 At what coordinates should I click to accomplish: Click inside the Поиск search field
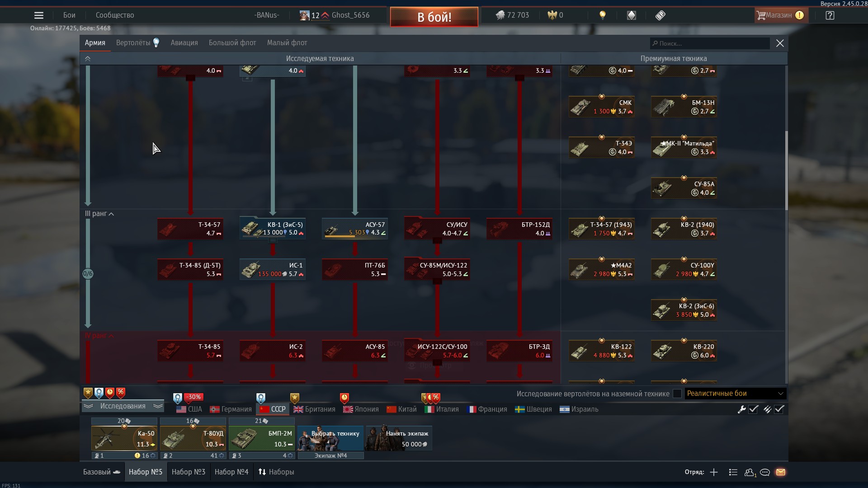pyautogui.click(x=710, y=43)
